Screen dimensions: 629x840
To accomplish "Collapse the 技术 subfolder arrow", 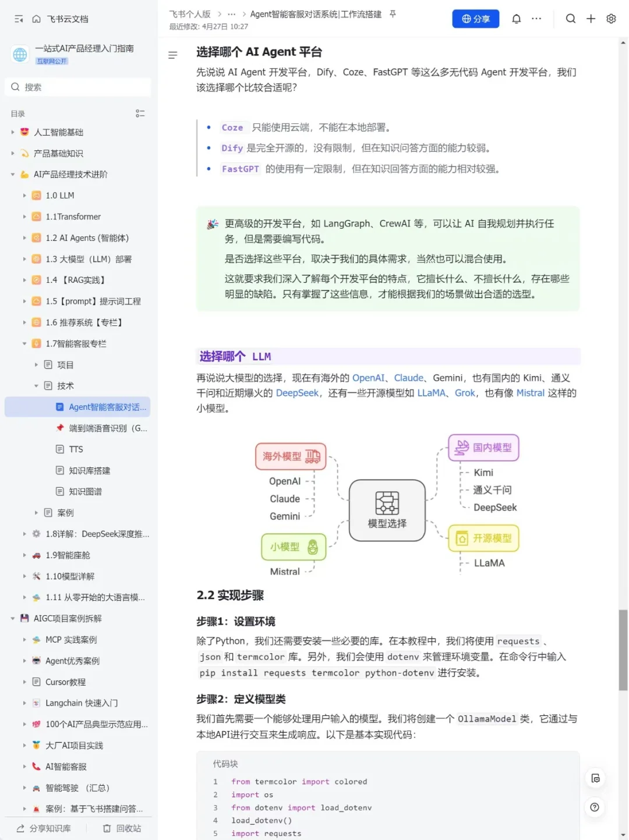I will [x=36, y=386].
